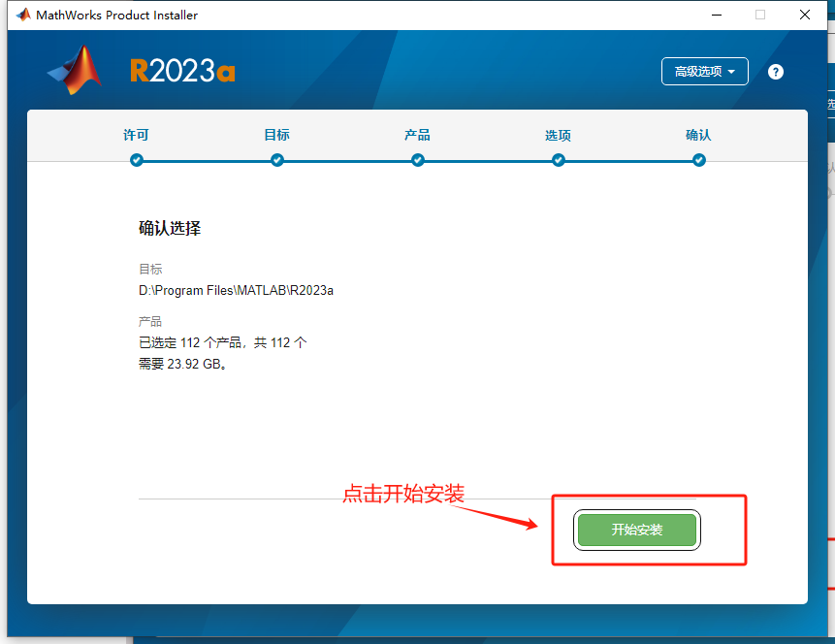This screenshot has width=835, height=644.
Task: Click the checkmark under 产品
Action: pyautogui.click(x=418, y=160)
